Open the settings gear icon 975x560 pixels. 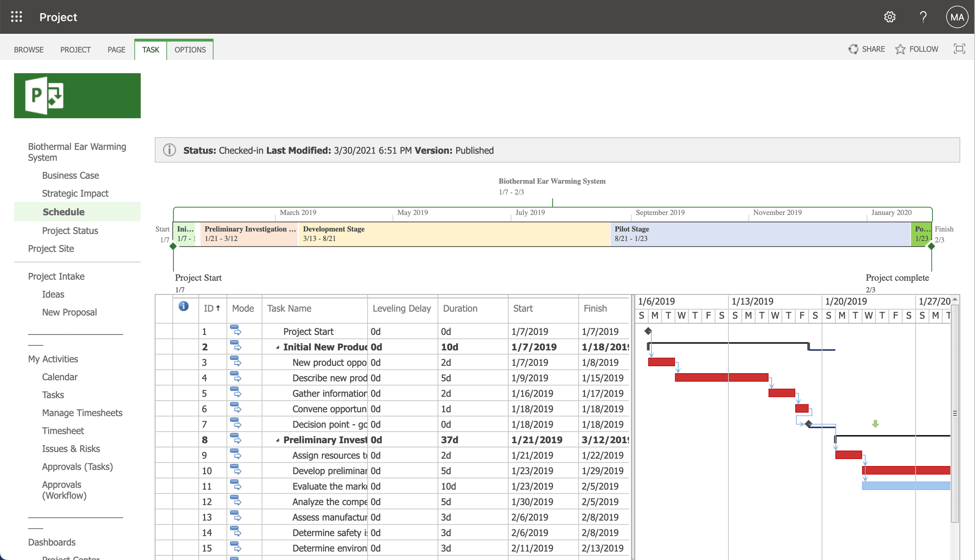(890, 17)
